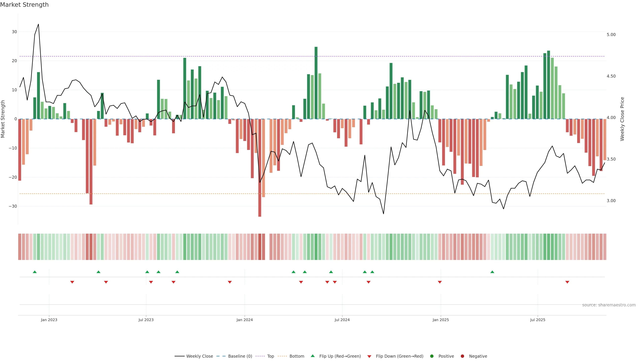Click the highest peak of the Weekly Close line

click(x=38, y=24)
